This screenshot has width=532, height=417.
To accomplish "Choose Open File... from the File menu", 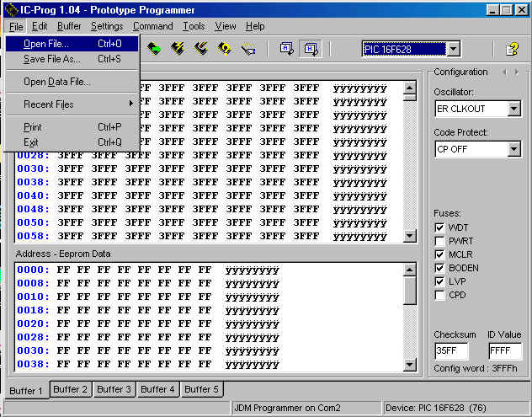I will coord(72,44).
